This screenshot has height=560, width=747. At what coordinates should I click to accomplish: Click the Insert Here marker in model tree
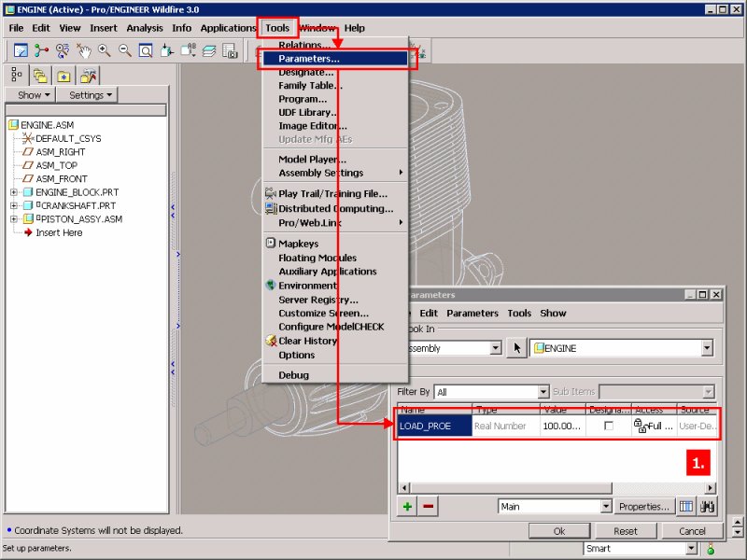pyautogui.click(x=59, y=232)
